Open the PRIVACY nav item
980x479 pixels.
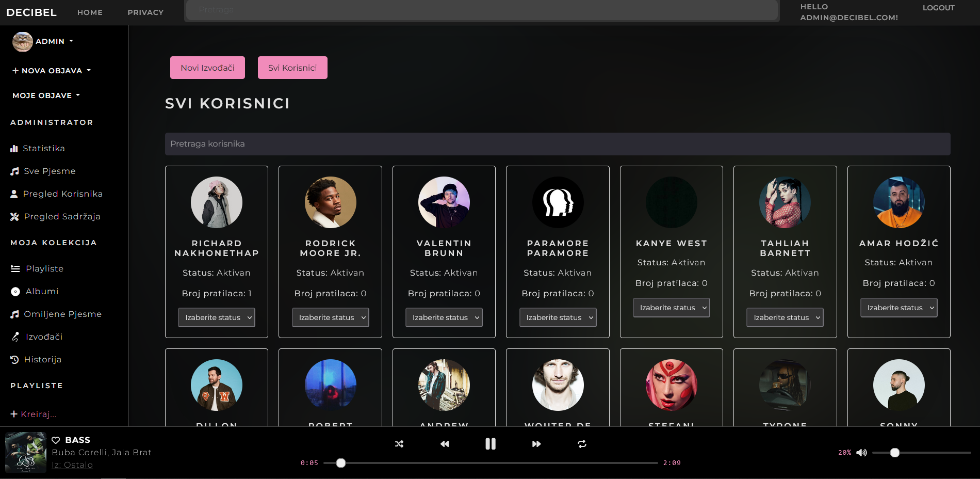[x=145, y=12]
